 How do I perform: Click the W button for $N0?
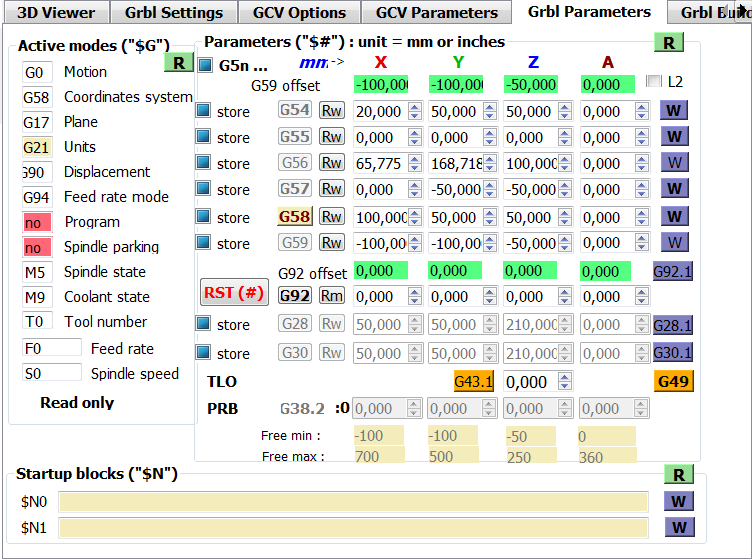click(x=679, y=502)
